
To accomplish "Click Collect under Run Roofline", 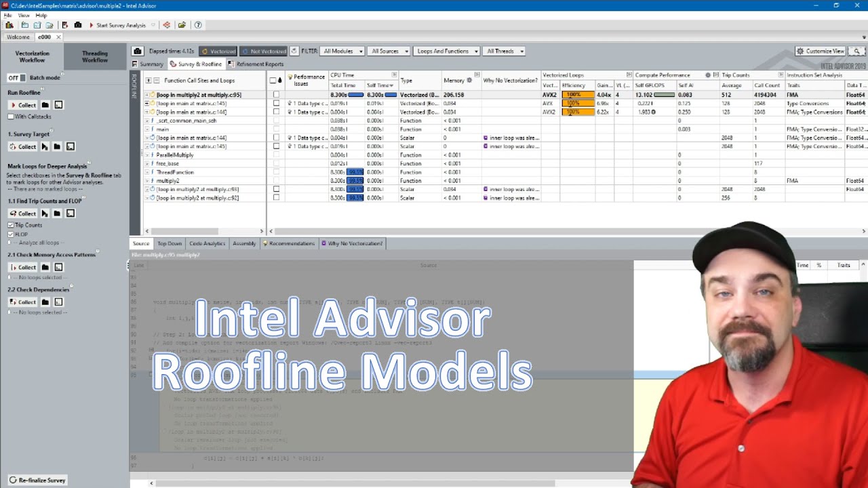I will tap(23, 105).
